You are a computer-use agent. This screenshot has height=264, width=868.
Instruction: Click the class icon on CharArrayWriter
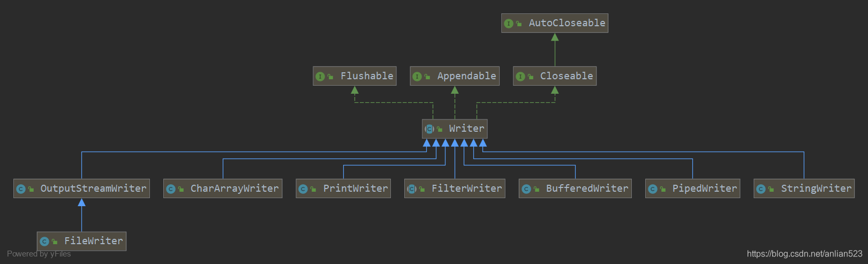click(171, 189)
